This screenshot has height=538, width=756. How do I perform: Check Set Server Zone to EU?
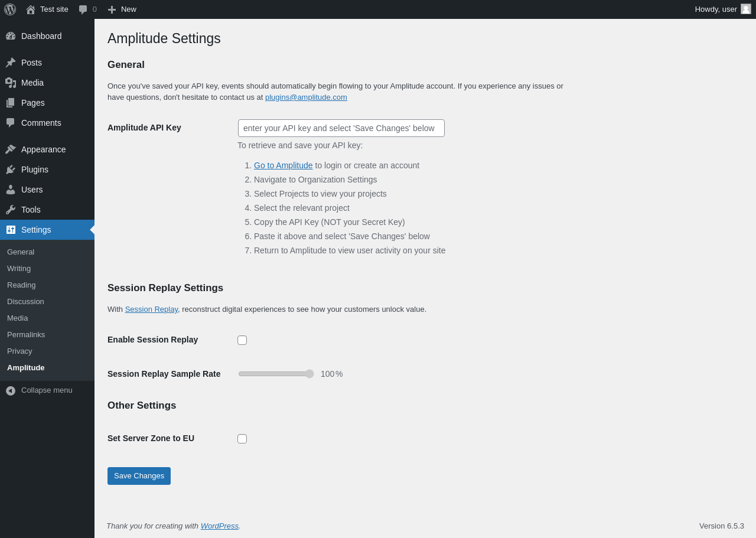tap(242, 439)
